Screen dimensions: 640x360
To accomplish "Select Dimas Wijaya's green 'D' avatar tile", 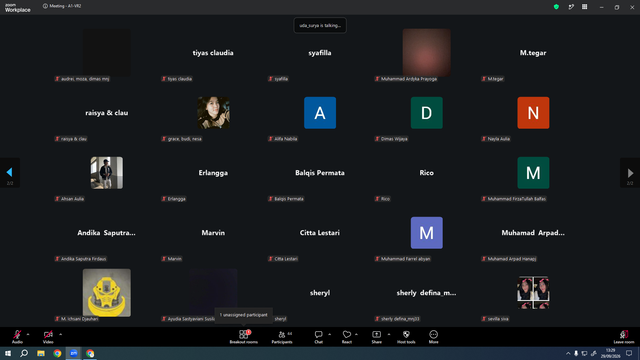I will tap(427, 113).
